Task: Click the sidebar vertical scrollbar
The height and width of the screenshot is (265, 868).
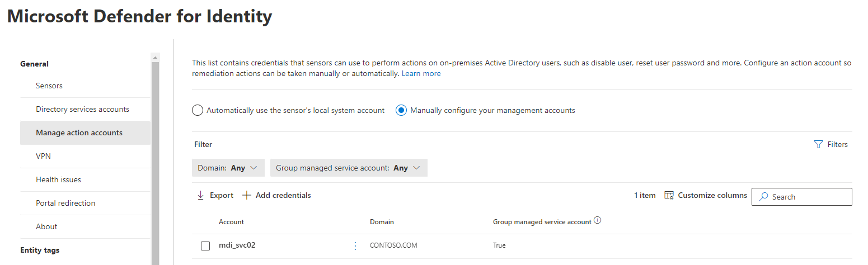Action: [155, 162]
